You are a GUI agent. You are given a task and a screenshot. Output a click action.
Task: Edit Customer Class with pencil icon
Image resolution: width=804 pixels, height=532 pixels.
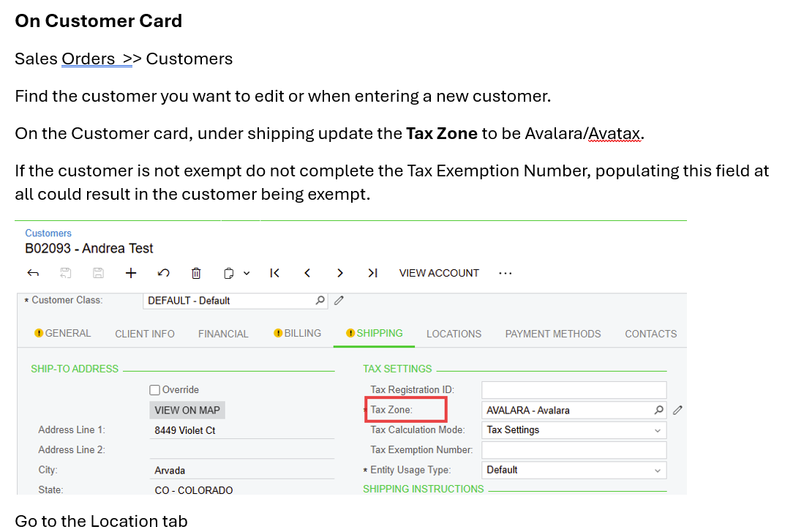[339, 300]
